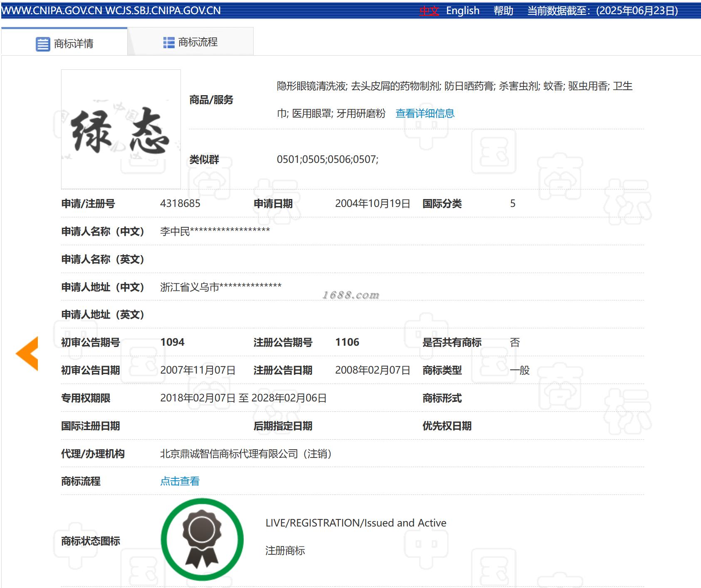Click the 国际注册日期 field label
The width and height of the screenshot is (701, 588).
click(x=91, y=426)
